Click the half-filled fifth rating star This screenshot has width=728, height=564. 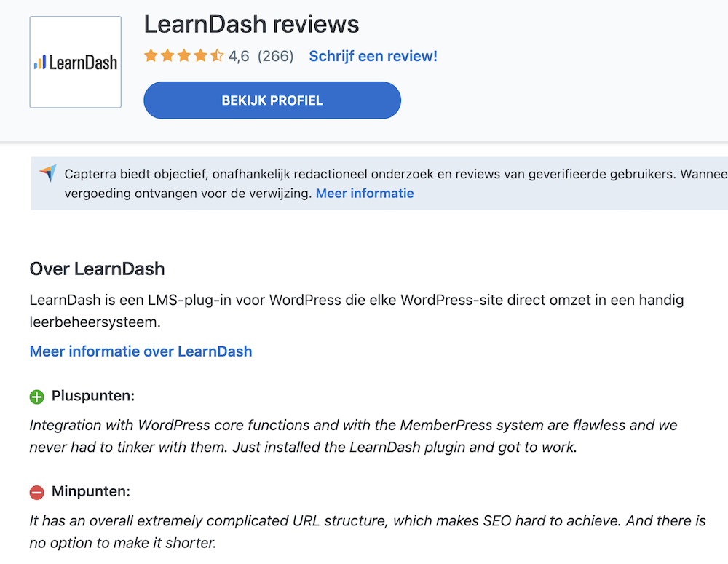pos(217,56)
